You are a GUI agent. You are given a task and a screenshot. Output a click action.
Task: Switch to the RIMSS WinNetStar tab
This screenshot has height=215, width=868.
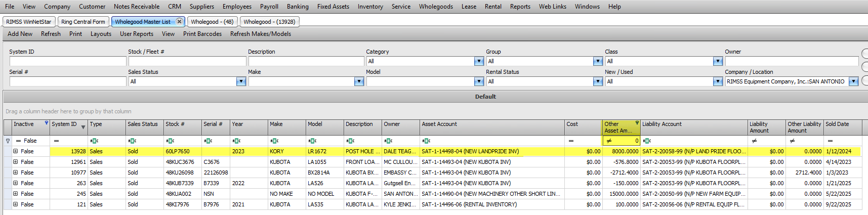pos(29,22)
